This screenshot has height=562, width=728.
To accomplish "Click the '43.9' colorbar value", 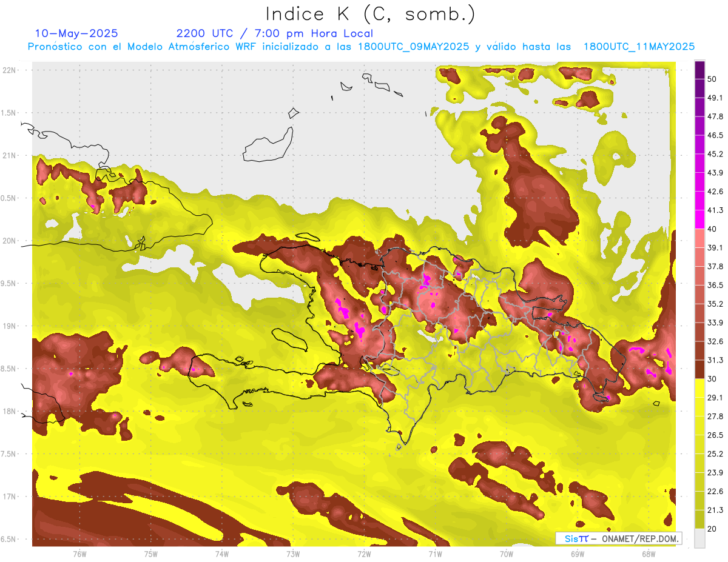I will (715, 173).
